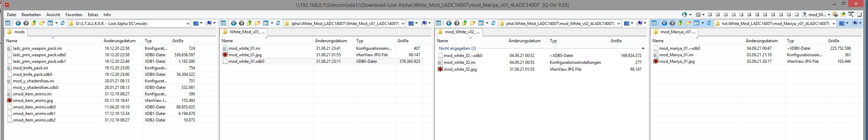
Task: Open the zoom magnifier tool
Action: [x=851, y=14]
